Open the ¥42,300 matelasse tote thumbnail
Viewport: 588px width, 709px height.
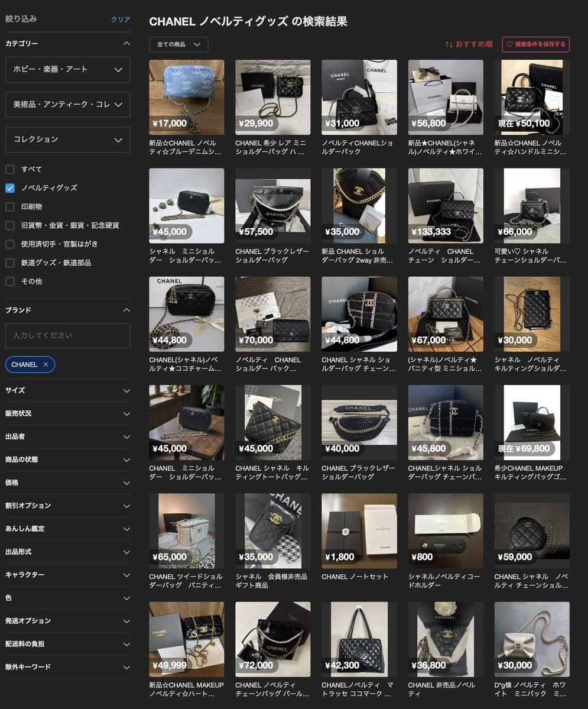[x=359, y=639]
